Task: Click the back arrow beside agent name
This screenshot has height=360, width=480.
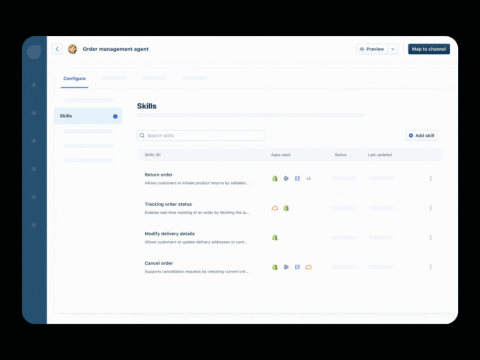Action: [x=57, y=49]
